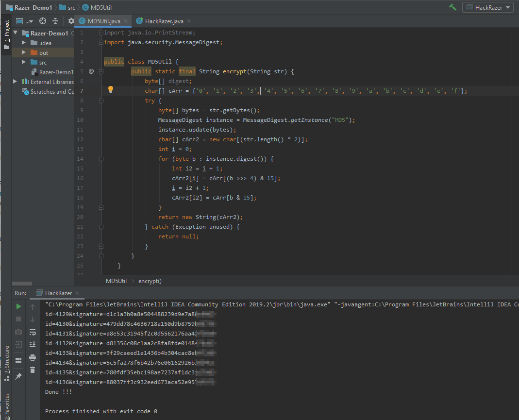This screenshot has width=519, height=420.
Task: Toggle soft-wrap in the Run console
Action: click(x=33, y=332)
